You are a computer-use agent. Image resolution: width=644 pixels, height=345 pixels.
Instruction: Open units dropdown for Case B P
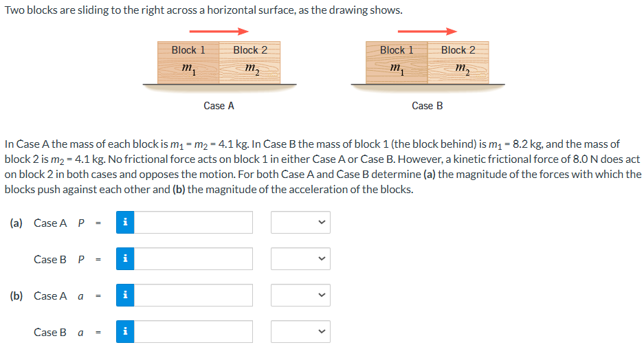click(300, 259)
